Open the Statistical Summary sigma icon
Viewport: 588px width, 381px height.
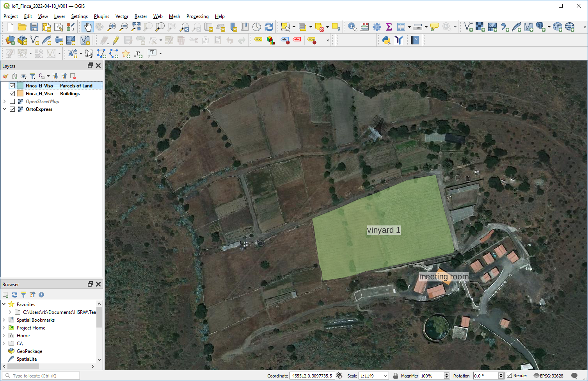pyautogui.click(x=389, y=27)
